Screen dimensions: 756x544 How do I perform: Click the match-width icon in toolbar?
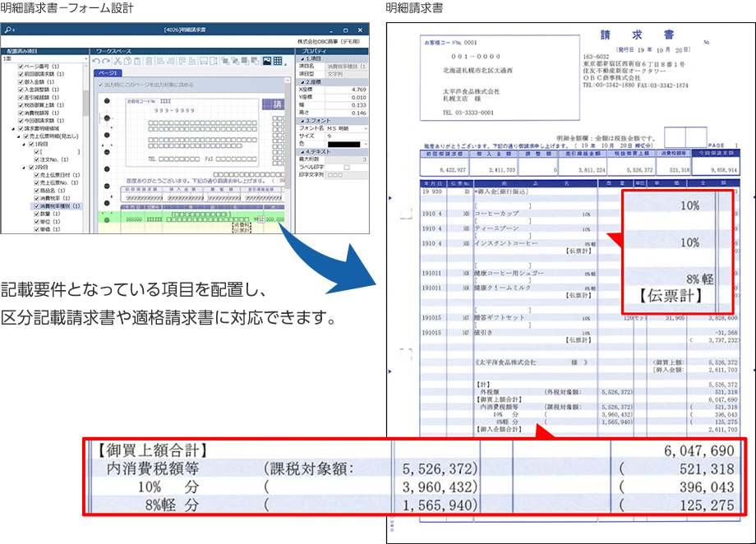point(204,62)
